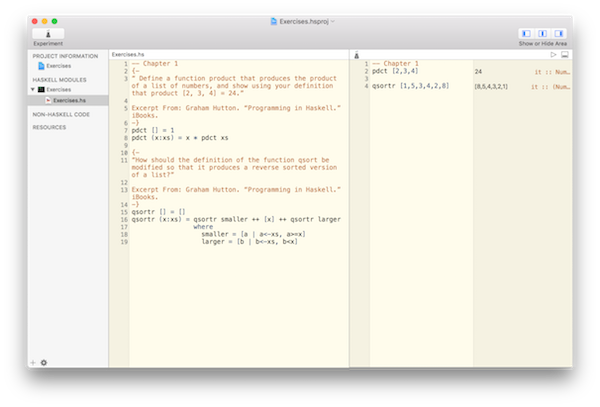The image size is (600, 407).
Task: Click the result list [8,5,4,3,2,1]
Action: pos(491,86)
